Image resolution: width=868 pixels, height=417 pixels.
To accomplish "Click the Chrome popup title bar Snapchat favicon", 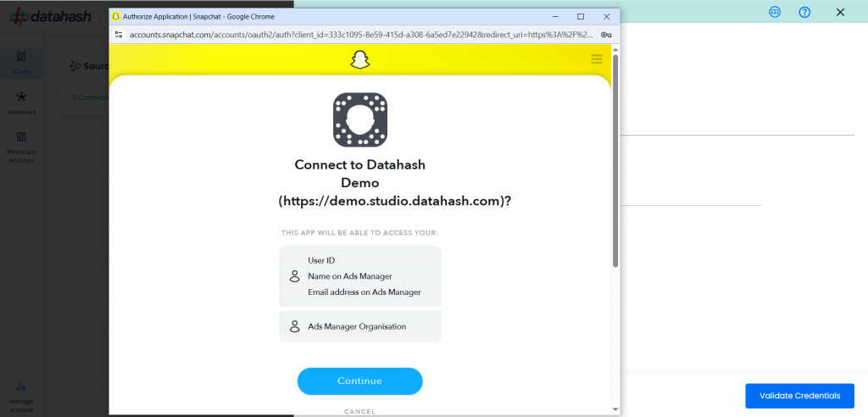I will click(116, 17).
